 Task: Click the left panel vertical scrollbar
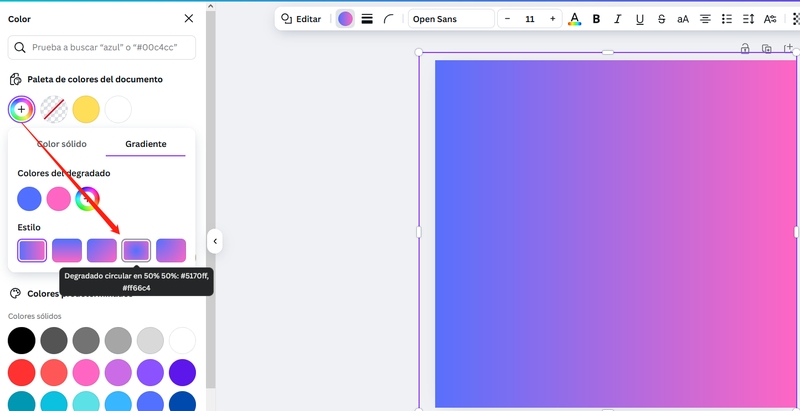pos(210,199)
